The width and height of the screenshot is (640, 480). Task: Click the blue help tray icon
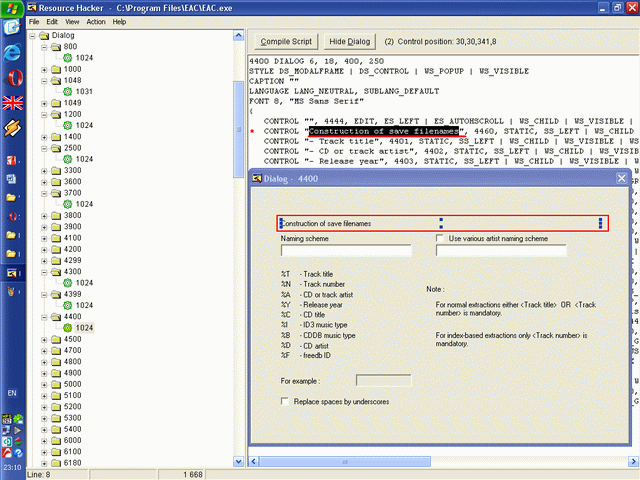[x=18, y=453]
